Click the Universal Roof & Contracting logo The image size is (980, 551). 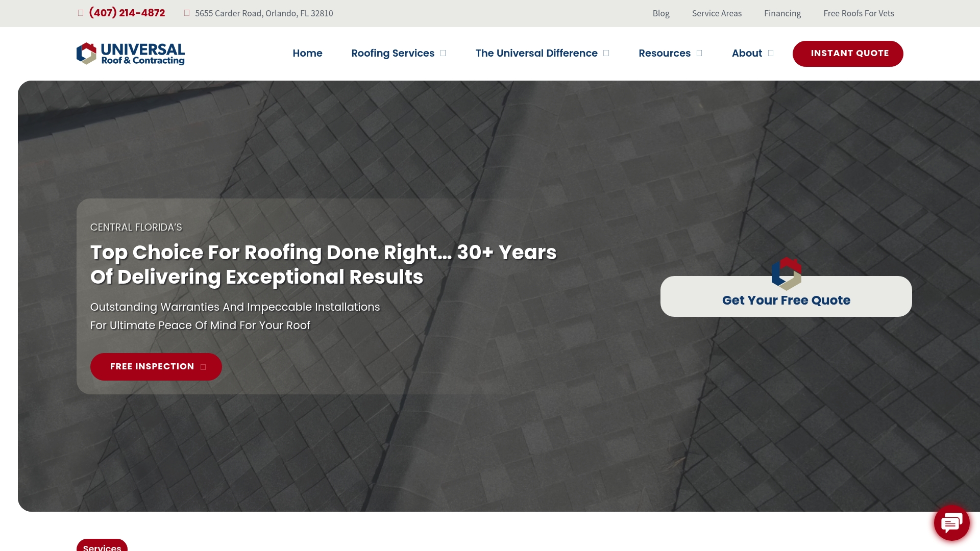[131, 54]
